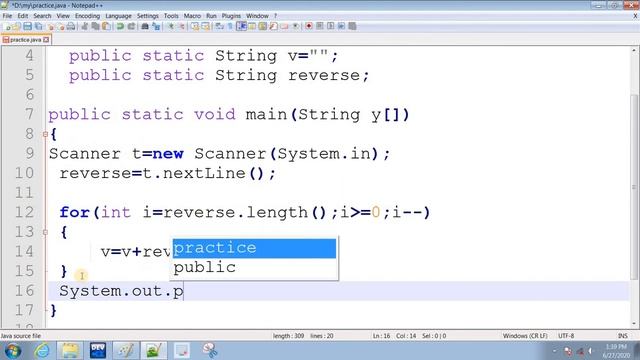Screen dimensions: 640x360
Task: Open the Settings menu
Action: 147,16
